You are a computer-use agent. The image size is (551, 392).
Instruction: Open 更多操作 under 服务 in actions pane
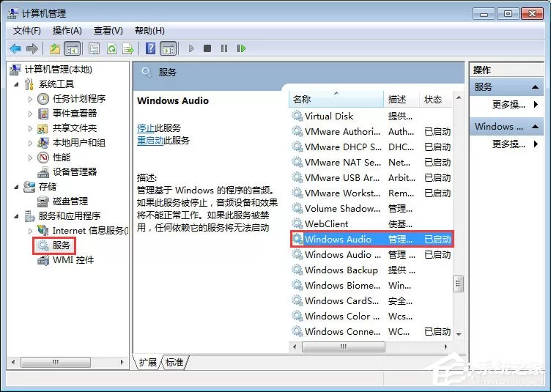pyautogui.click(x=509, y=105)
